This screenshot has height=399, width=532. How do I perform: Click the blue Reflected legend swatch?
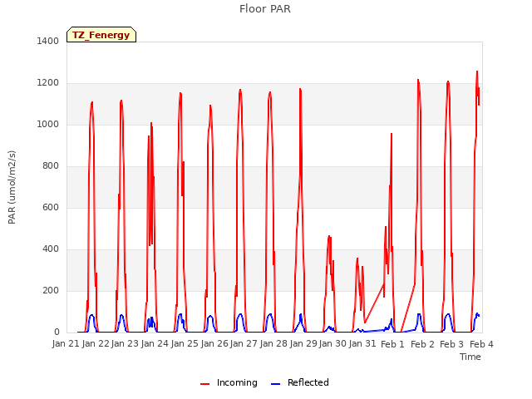pos(275,384)
